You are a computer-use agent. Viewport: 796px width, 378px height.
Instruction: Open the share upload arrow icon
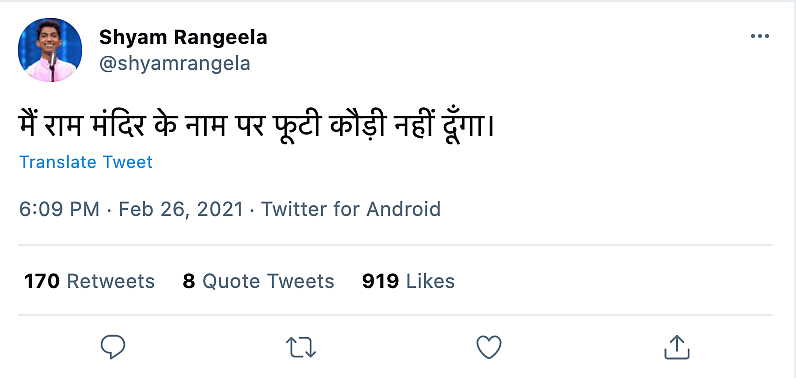point(677,347)
